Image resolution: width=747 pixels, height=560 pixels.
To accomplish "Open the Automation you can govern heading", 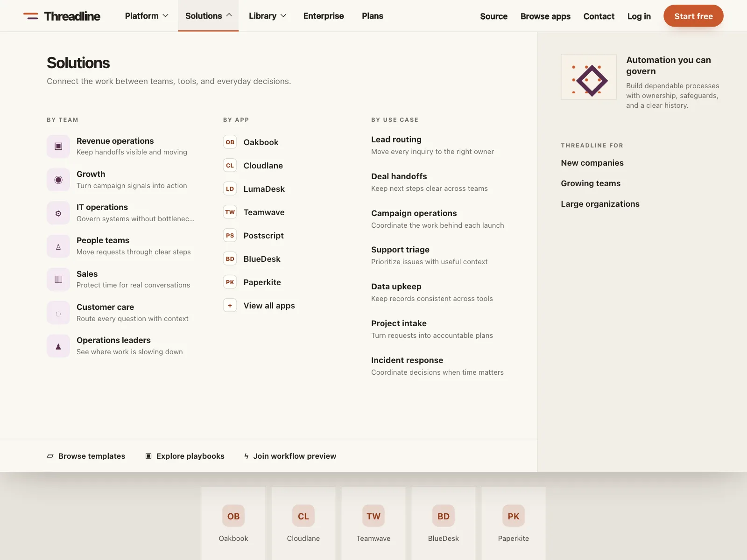I will pyautogui.click(x=669, y=65).
